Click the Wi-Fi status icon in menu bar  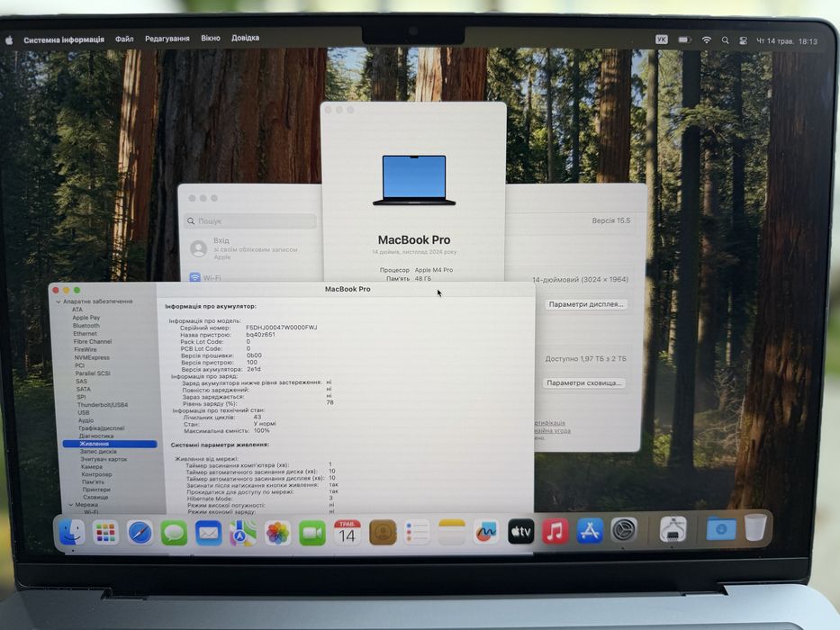coord(707,40)
